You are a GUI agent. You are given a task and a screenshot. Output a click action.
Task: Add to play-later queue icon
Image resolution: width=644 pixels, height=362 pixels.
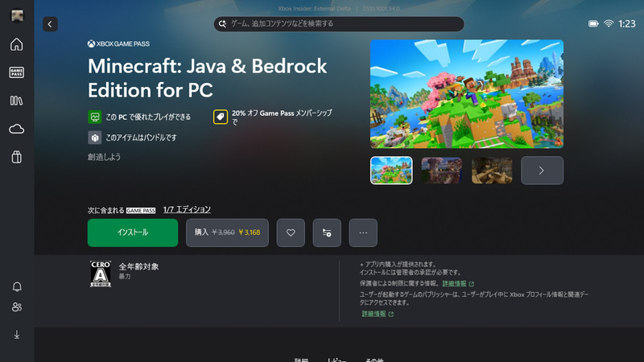[x=327, y=232]
